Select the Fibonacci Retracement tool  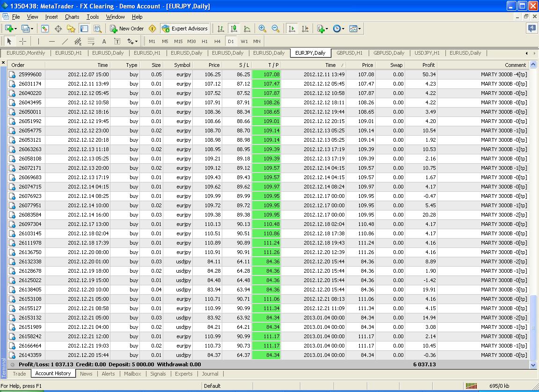click(91, 42)
